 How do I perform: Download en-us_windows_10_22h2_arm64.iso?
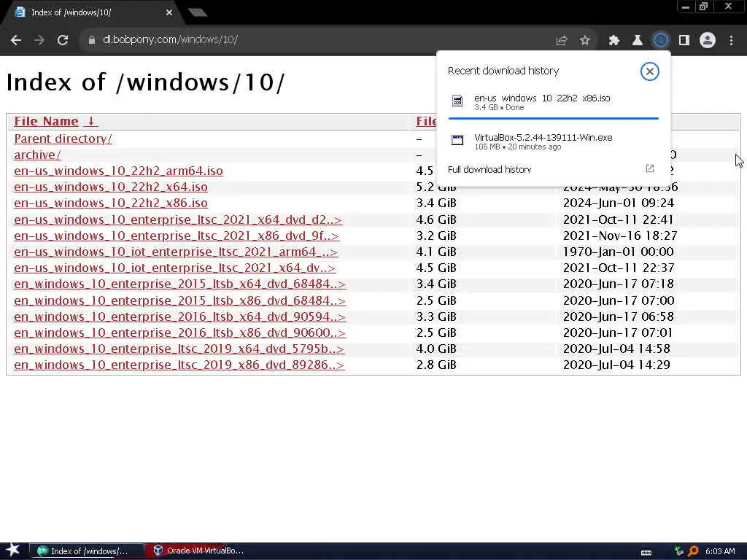click(x=118, y=171)
